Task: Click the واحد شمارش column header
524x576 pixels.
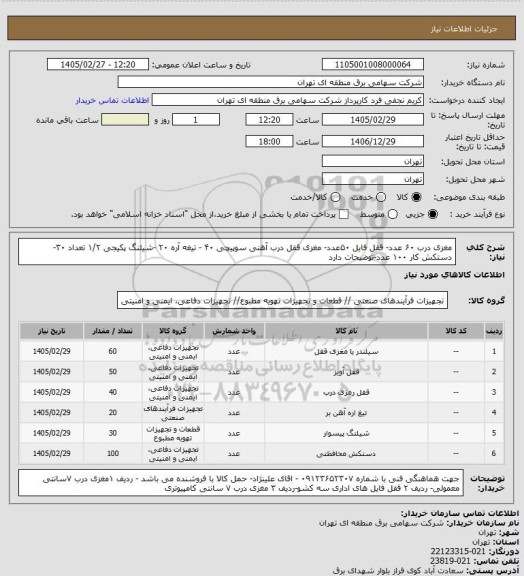Action: 234,331
